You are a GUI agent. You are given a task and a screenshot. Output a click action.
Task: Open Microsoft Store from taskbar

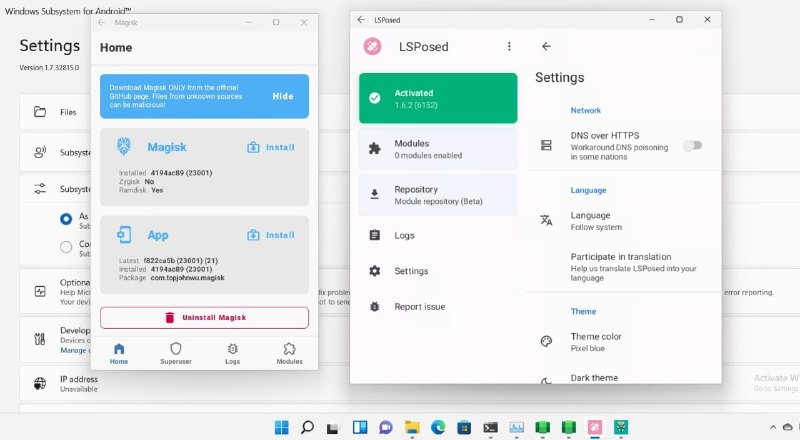464,427
